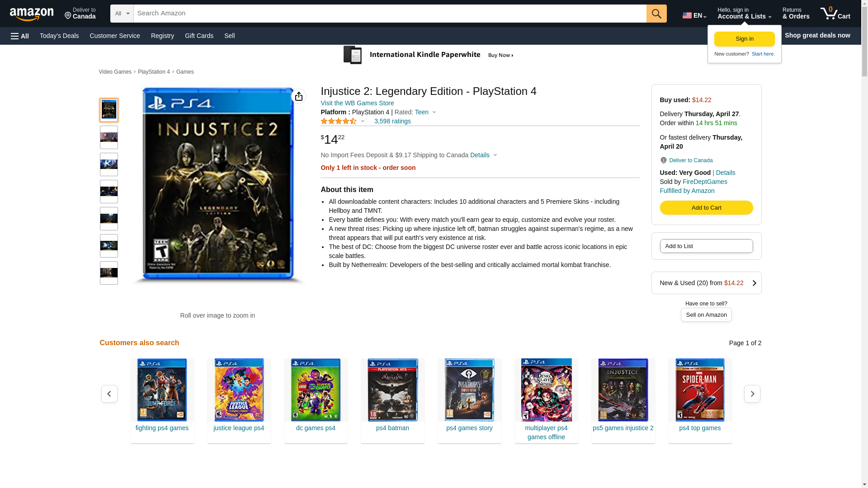The image size is (868, 488).
Task: Go to Gift Cards nav item
Action: 199,36
